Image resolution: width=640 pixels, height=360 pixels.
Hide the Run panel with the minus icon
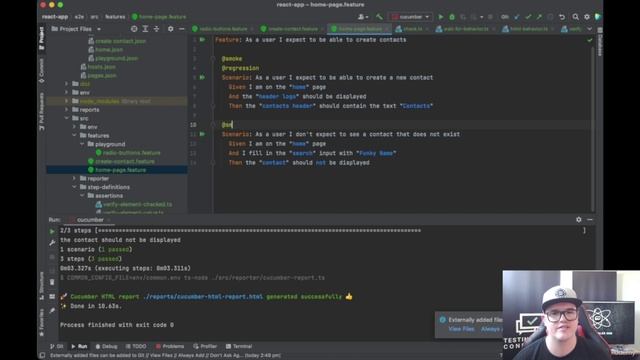(590, 220)
